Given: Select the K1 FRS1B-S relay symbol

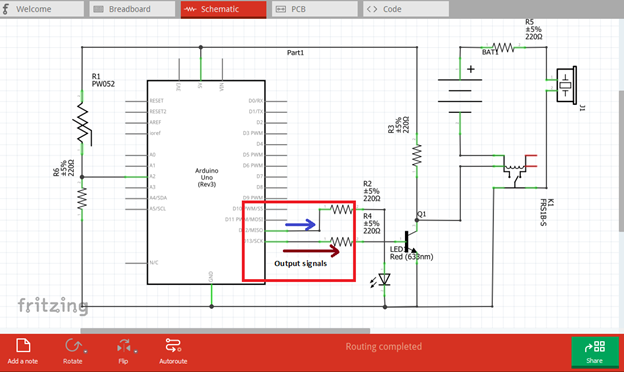Looking at the screenshot, I should 515,171.
